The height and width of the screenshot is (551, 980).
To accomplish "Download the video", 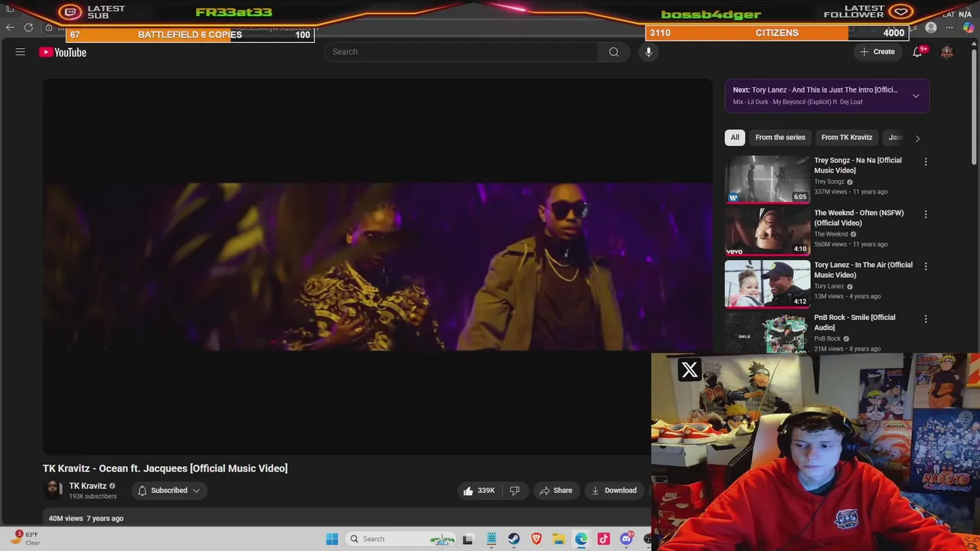I will point(614,491).
